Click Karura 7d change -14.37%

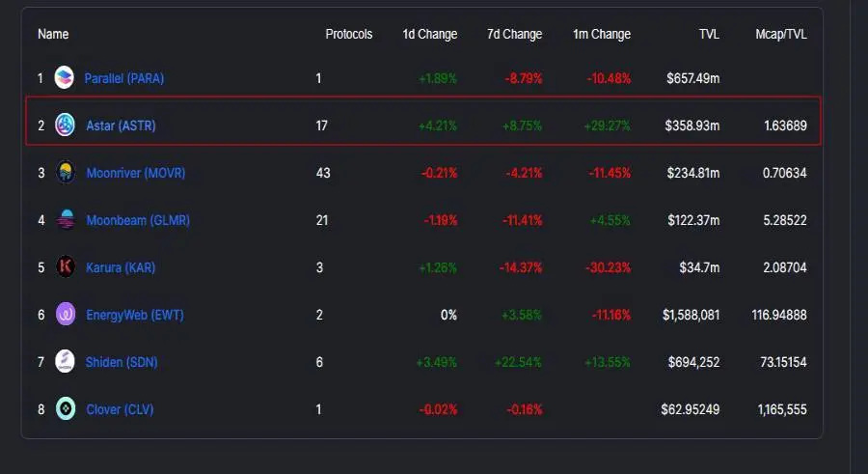tap(521, 267)
